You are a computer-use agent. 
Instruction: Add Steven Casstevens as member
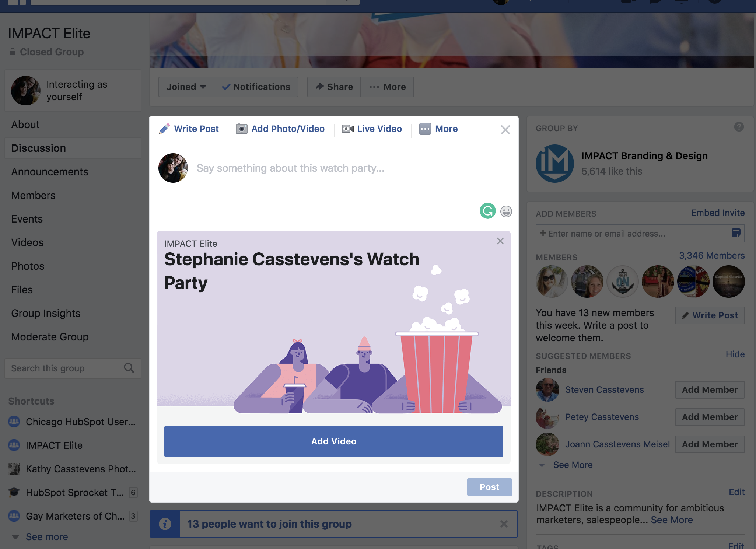(710, 390)
